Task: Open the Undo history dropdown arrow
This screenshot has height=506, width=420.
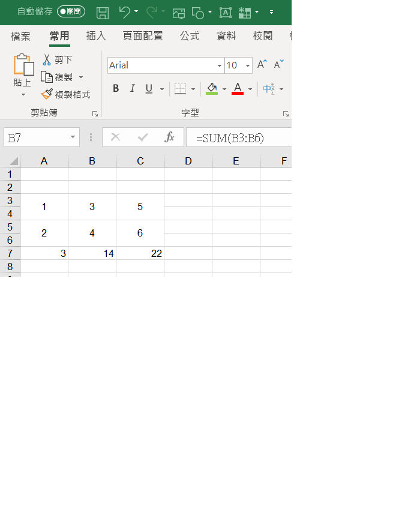Action: (136, 11)
